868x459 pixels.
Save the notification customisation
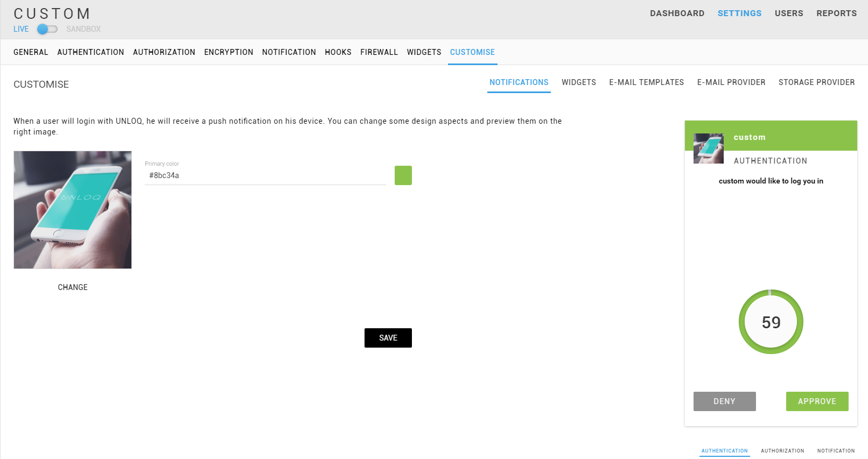point(388,338)
